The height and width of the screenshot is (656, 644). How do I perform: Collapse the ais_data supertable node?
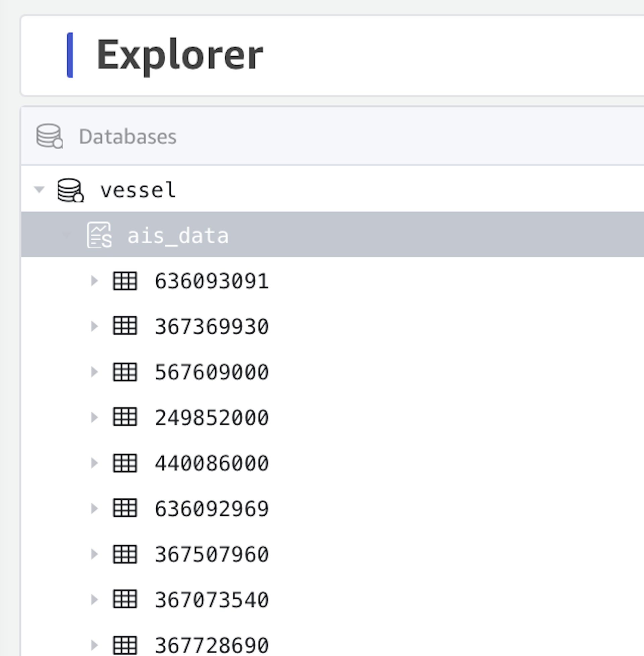[67, 235]
